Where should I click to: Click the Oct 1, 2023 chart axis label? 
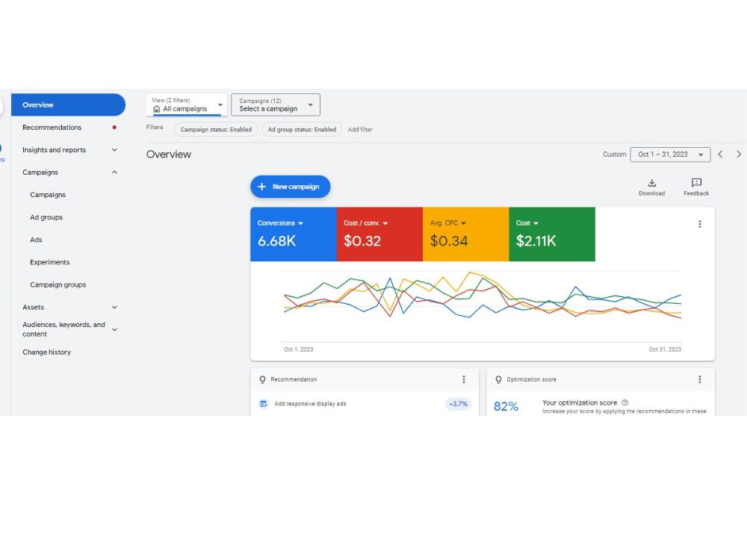pyautogui.click(x=299, y=349)
